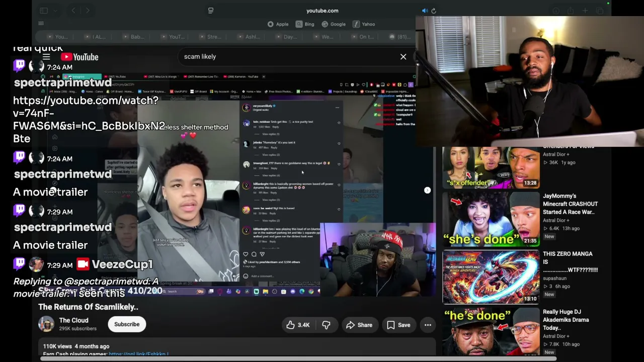This screenshot has height=362, width=644.
Task: Visit Astral Dior channel under the JayMommy video
Action: pos(556,220)
